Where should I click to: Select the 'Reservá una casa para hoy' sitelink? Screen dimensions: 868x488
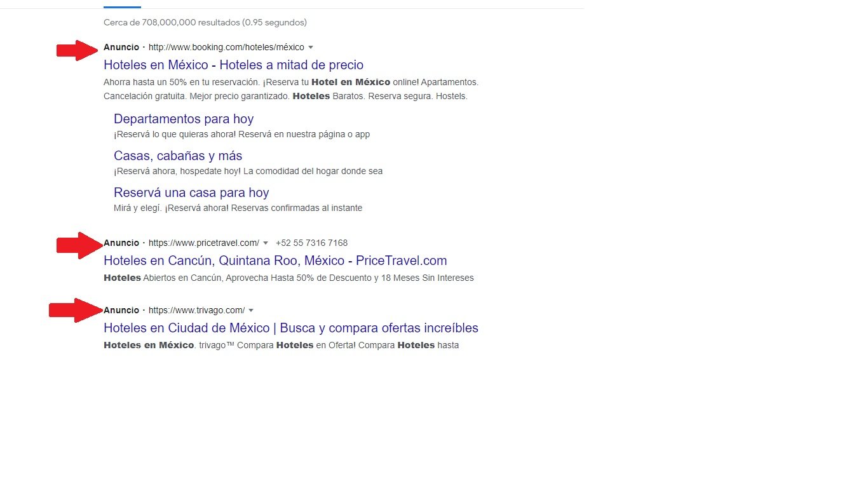coord(191,193)
